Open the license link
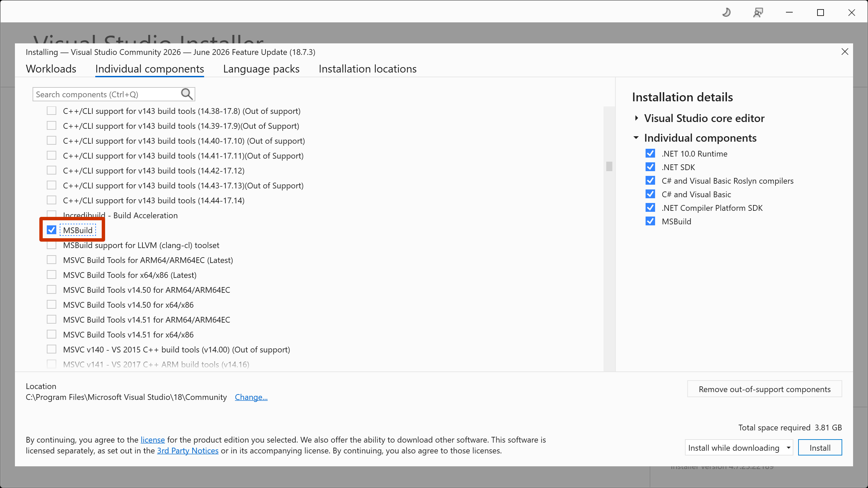868x488 pixels. pyautogui.click(x=153, y=440)
